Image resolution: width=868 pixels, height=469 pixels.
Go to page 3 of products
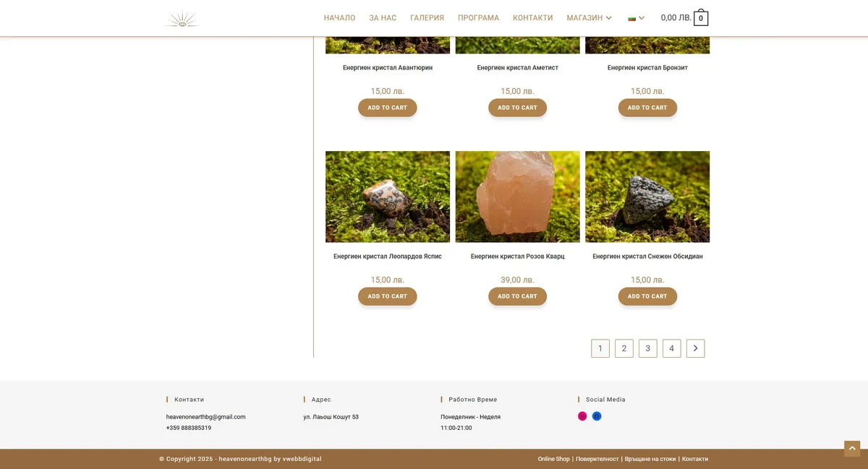click(x=647, y=348)
